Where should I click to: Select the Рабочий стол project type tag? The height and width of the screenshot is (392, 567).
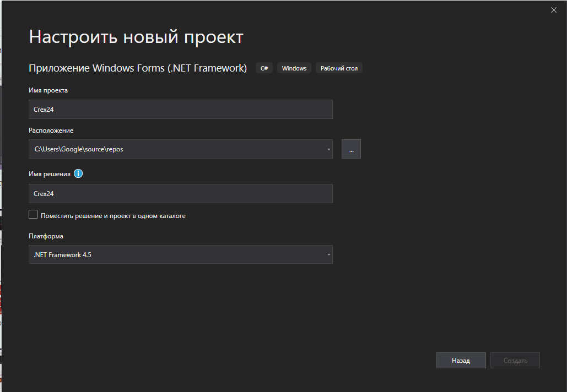point(338,68)
